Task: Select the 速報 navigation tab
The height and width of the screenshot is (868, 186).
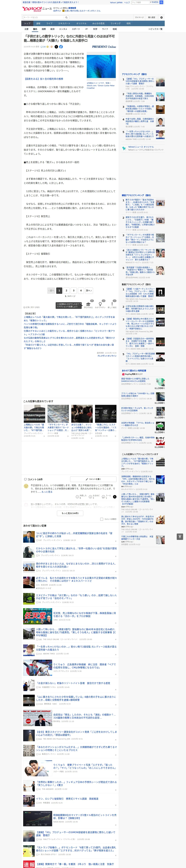Action: click(x=38, y=24)
